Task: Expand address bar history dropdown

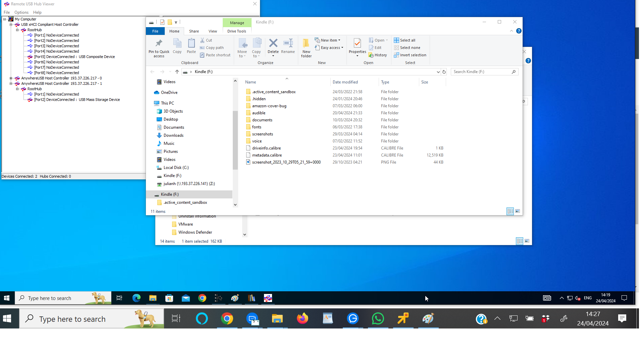Action: pyautogui.click(x=438, y=72)
